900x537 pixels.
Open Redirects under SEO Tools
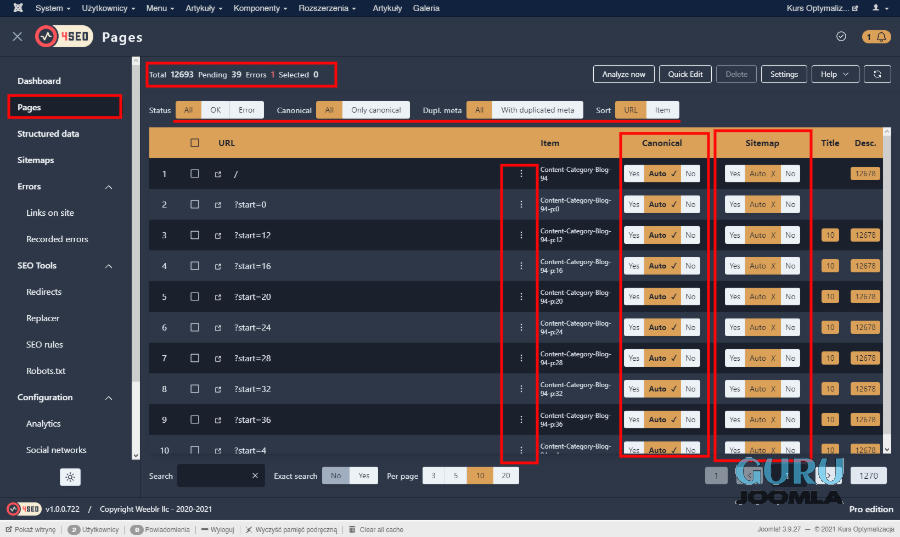pyautogui.click(x=44, y=293)
